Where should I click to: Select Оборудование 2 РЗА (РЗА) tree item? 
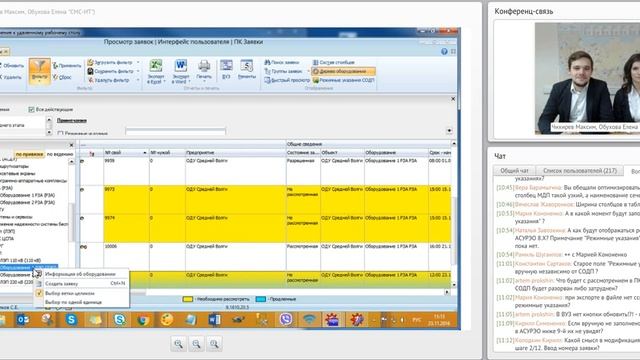tap(27, 202)
